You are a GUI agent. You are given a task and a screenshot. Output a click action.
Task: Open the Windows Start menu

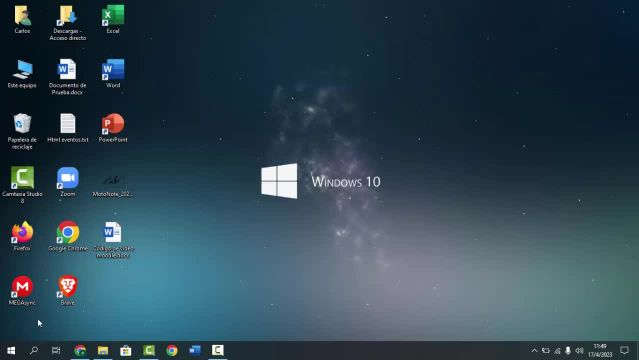tap(11, 350)
